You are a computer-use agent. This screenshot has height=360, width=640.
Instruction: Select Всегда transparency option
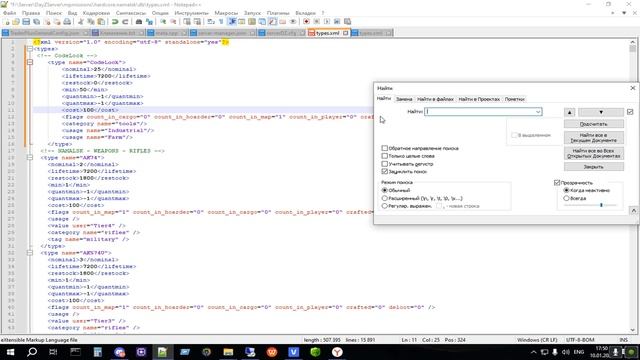(566, 198)
